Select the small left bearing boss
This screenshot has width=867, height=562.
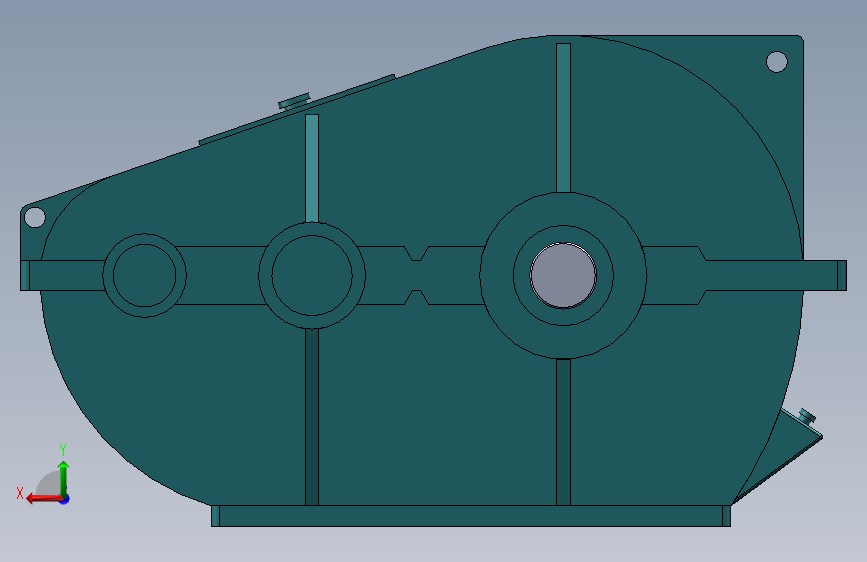pyautogui.click(x=144, y=275)
